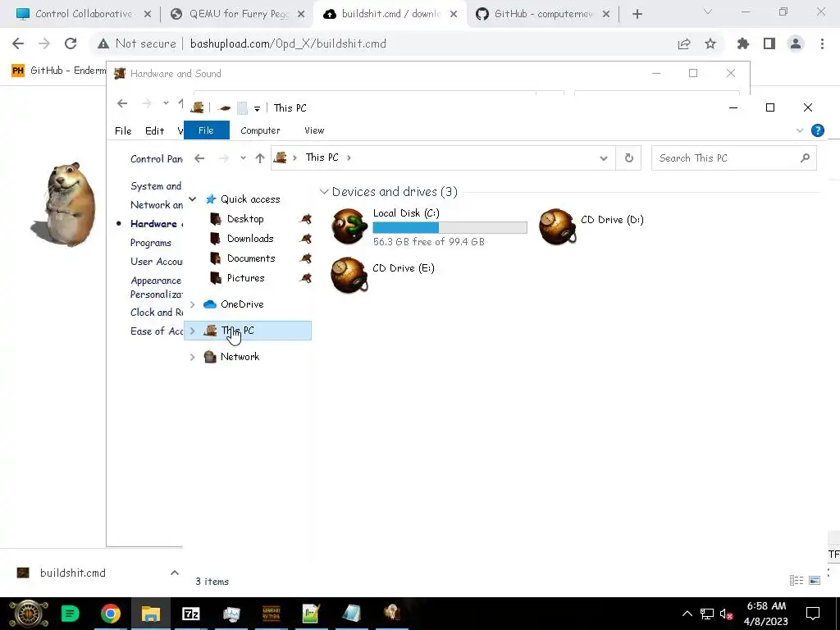Go back in Chrome browser
This screenshot has height=630, width=840.
[18, 43]
